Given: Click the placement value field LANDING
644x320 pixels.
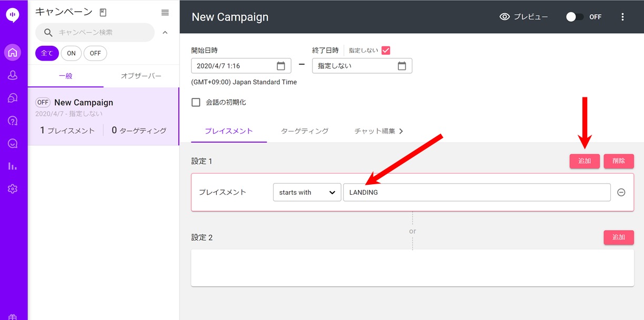Looking at the screenshot, I should coord(477,193).
